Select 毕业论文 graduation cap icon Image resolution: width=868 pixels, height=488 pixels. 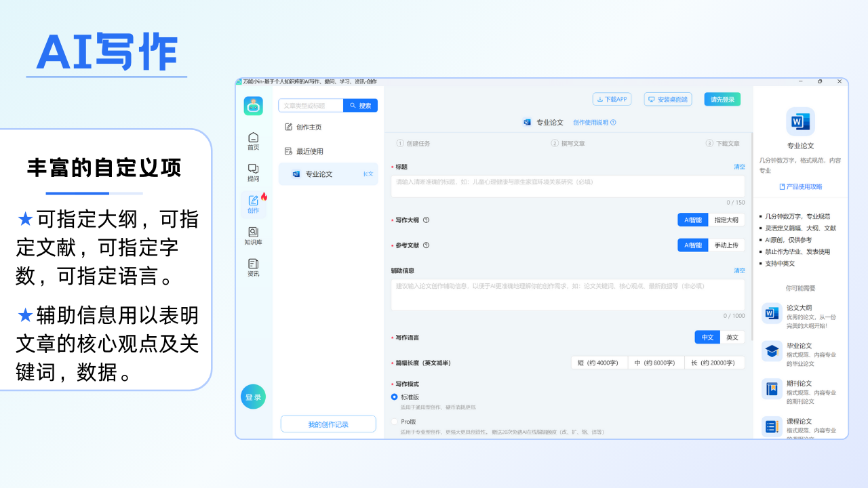(x=772, y=352)
